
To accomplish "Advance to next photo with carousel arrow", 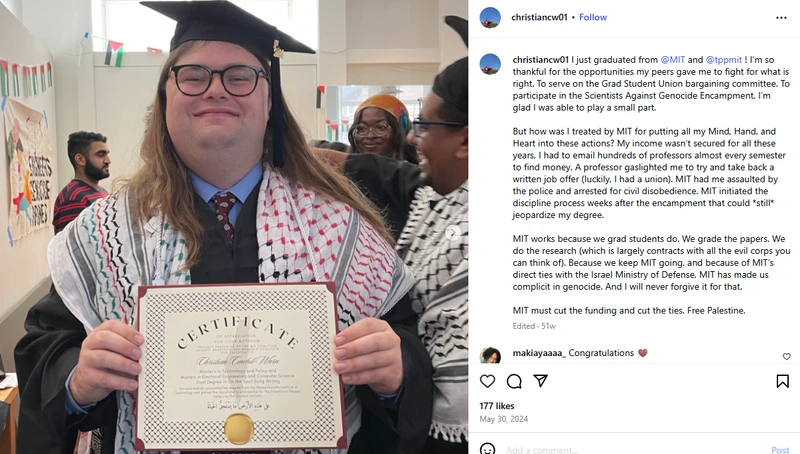I will click(452, 233).
